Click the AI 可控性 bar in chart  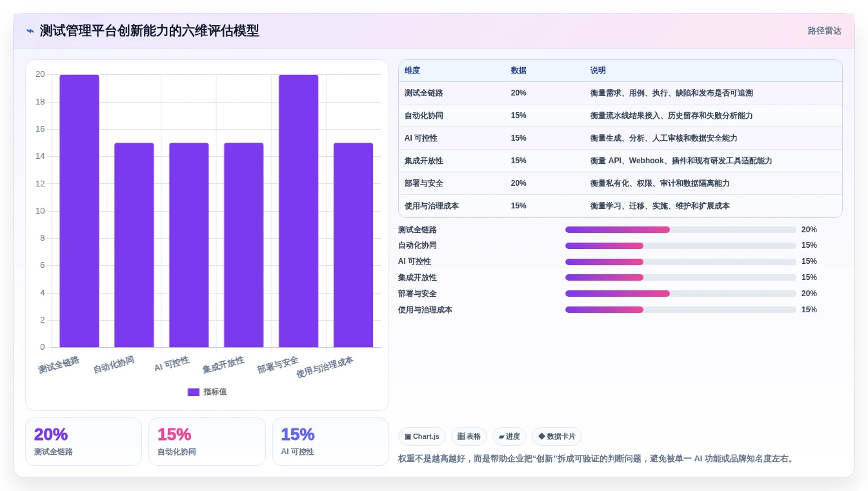[x=189, y=245]
